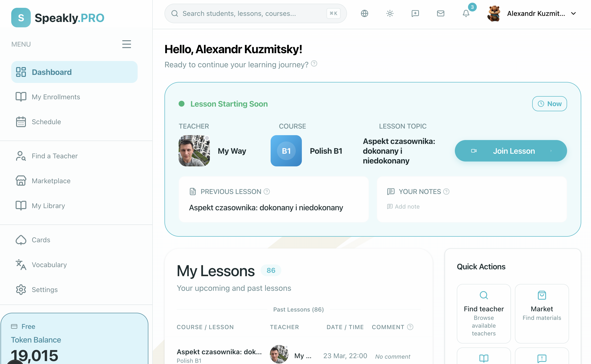Click the Now time badge
Image resolution: width=591 pixels, height=364 pixels.
[x=549, y=104]
